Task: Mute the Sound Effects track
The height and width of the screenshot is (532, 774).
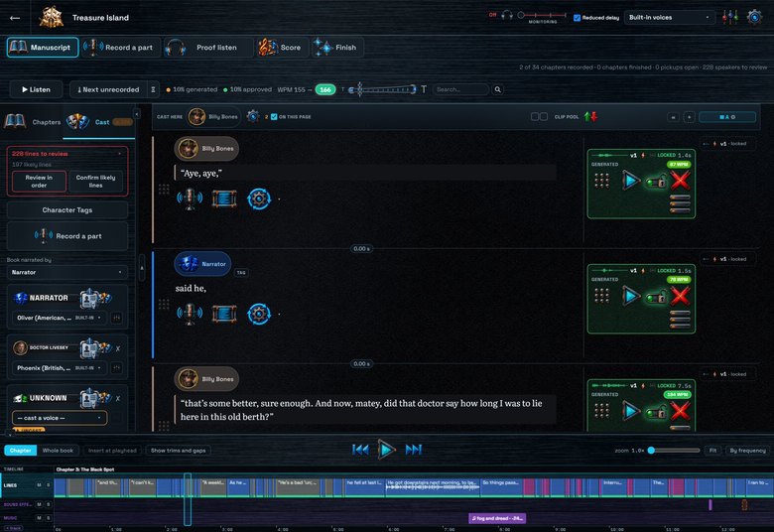Action: 39,504
